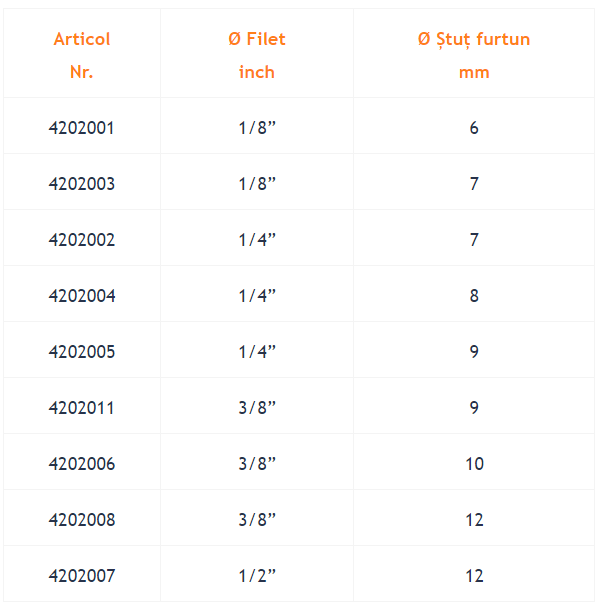The width and height of the screenshot is (605, 607).
Task: Click hose diameter 6 value
Action: coord(474,128)
